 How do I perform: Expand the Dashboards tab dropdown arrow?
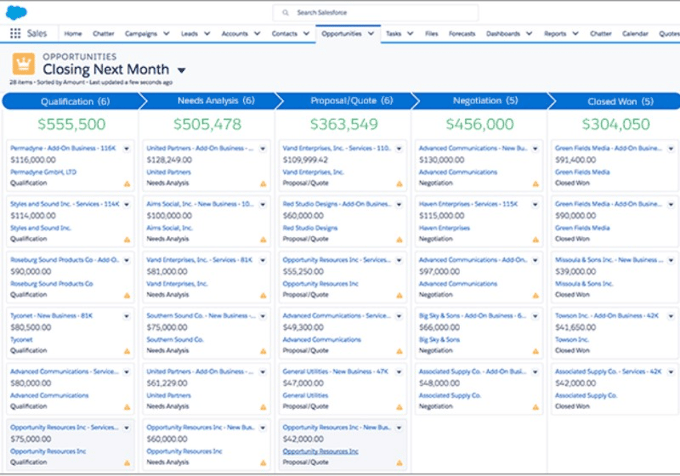tap(529, 33)
